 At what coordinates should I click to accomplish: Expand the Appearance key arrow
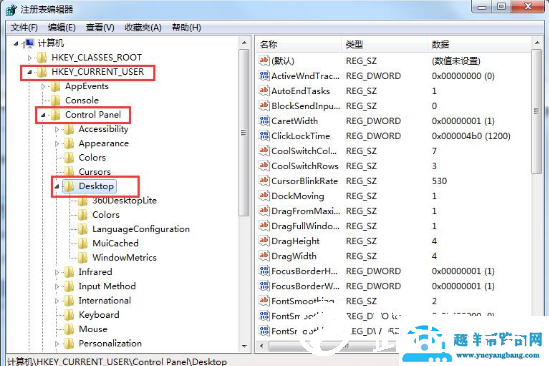57,143
